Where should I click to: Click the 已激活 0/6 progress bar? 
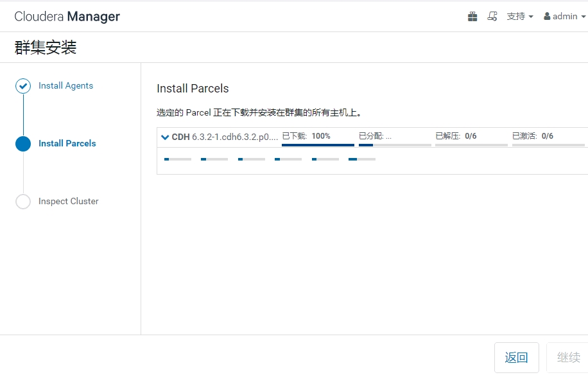[x=548, y=144]
